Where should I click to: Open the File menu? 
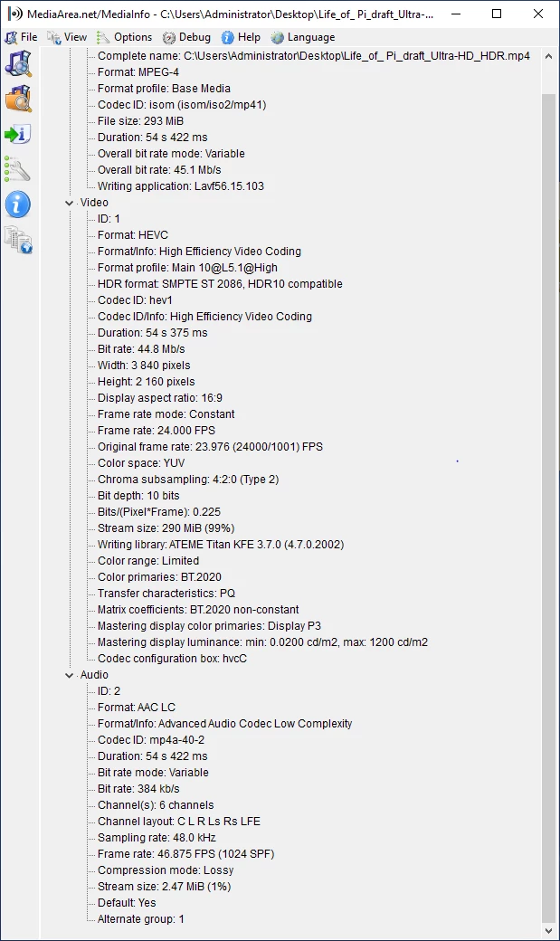coord(21,37)
